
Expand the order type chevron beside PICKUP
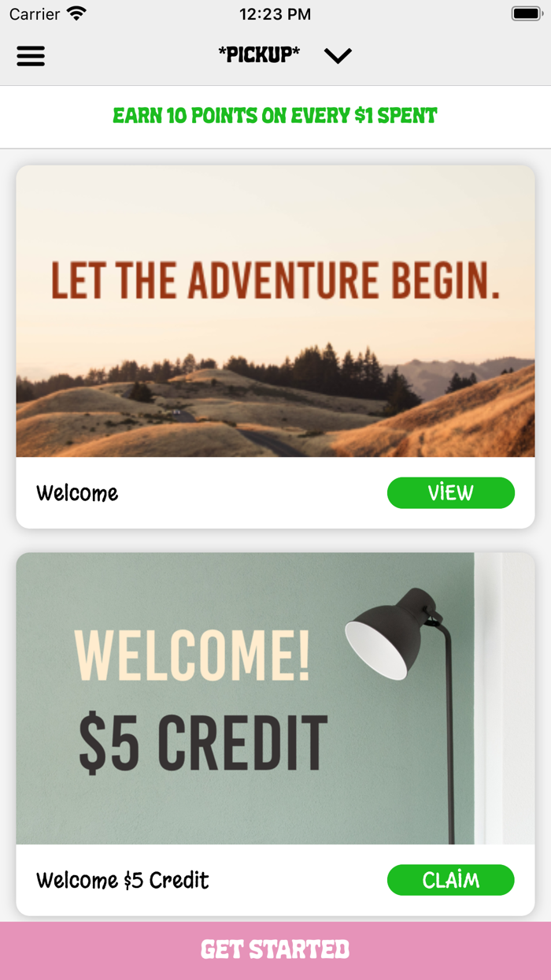[x=338, y=56]
